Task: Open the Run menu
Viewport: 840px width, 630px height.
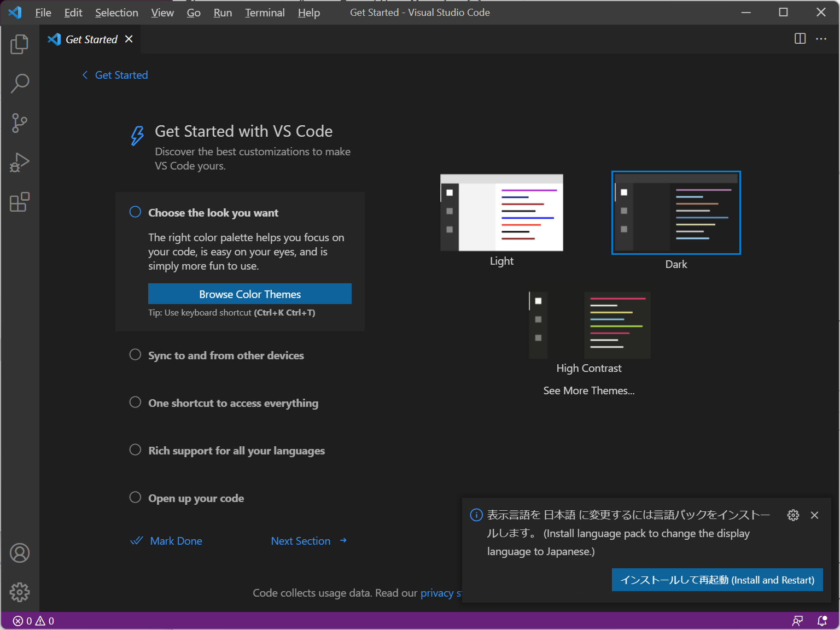Action: [223, 13]
